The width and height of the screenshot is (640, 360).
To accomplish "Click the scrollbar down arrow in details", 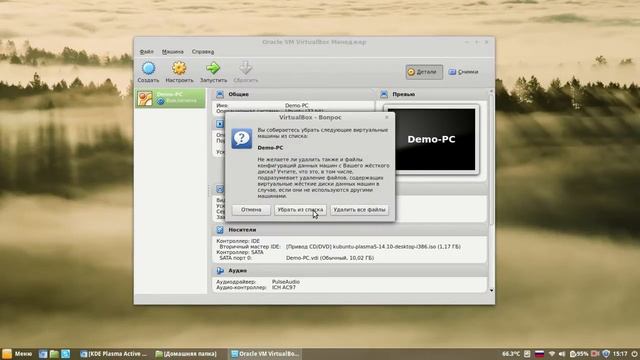I will 491,290.
